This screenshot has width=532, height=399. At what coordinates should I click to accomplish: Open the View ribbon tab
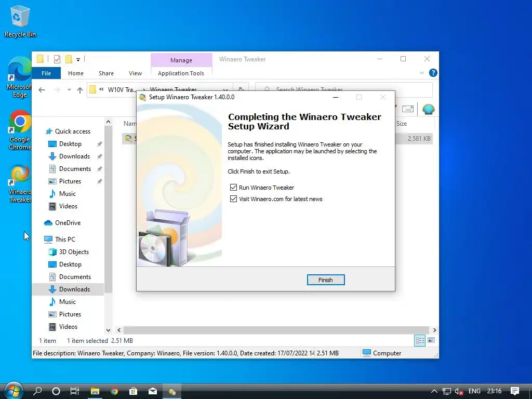tap(135, 73)
